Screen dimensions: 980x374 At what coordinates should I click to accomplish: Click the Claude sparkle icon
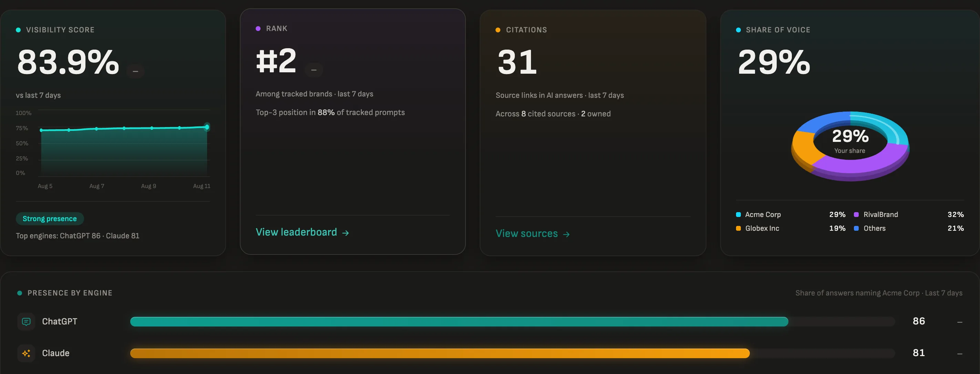[x=26, y=353]
